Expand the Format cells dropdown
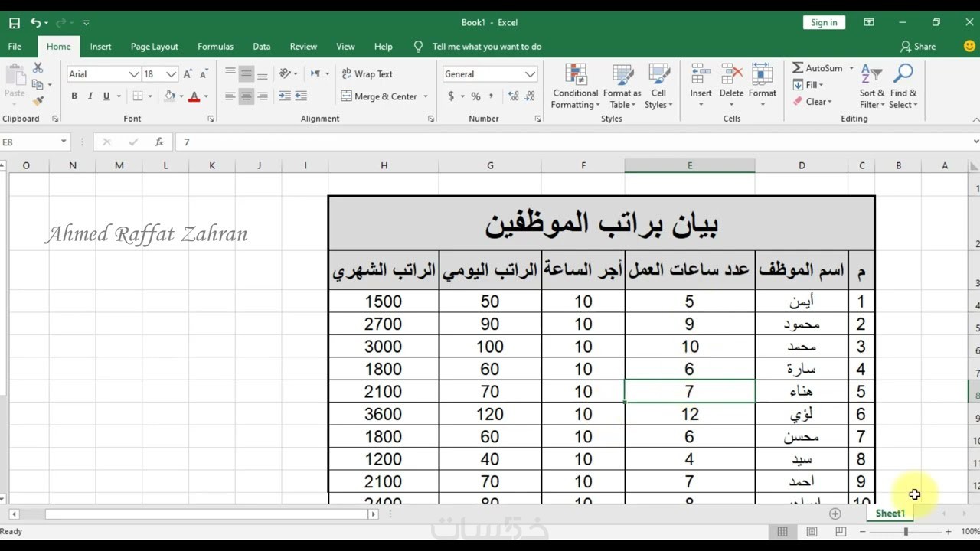 point(763,105)
